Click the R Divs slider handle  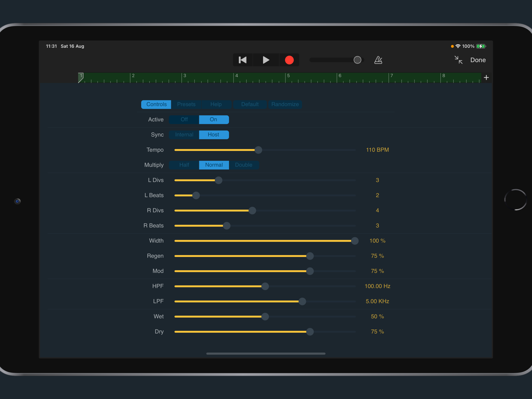point(252,211)
